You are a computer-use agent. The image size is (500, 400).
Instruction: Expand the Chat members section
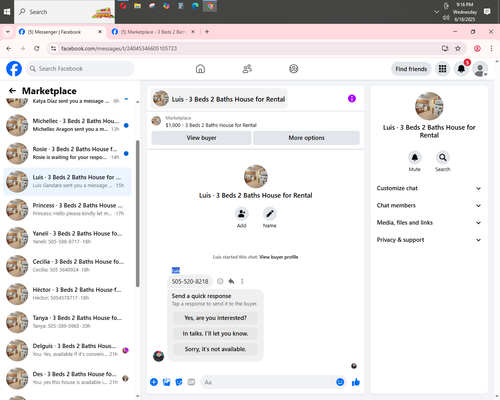point(429,205)
